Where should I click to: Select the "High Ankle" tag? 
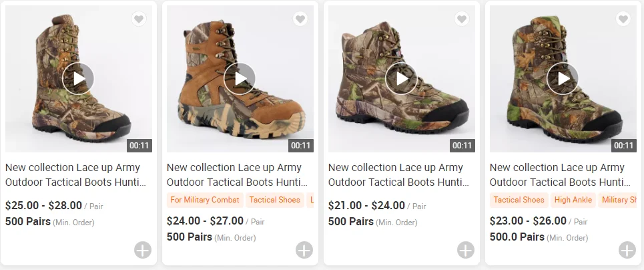[x=573, y=200]
